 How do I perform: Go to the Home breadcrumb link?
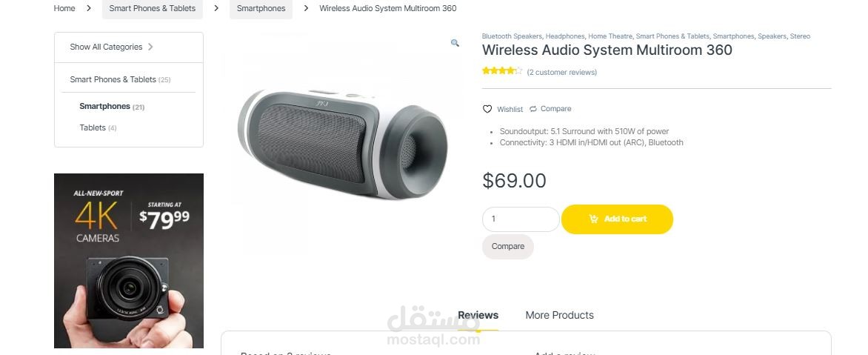(64, 8)
